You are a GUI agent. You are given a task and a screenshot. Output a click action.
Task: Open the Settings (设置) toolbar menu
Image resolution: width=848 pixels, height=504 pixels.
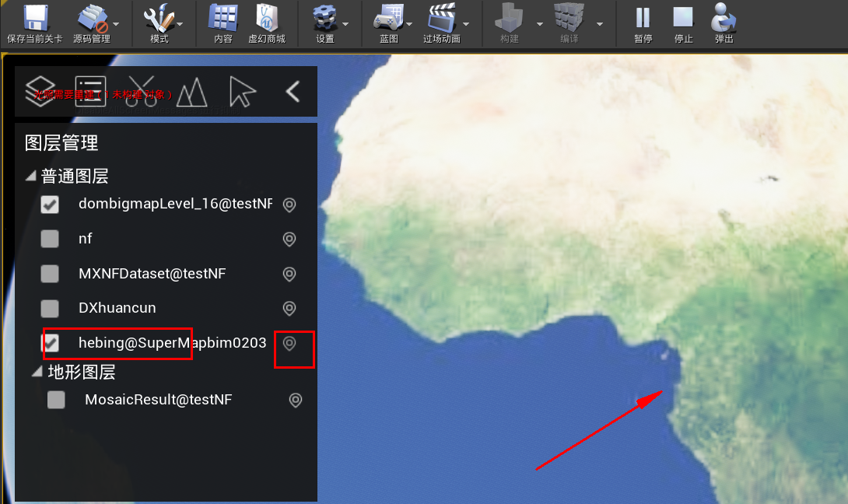[324, 20]
